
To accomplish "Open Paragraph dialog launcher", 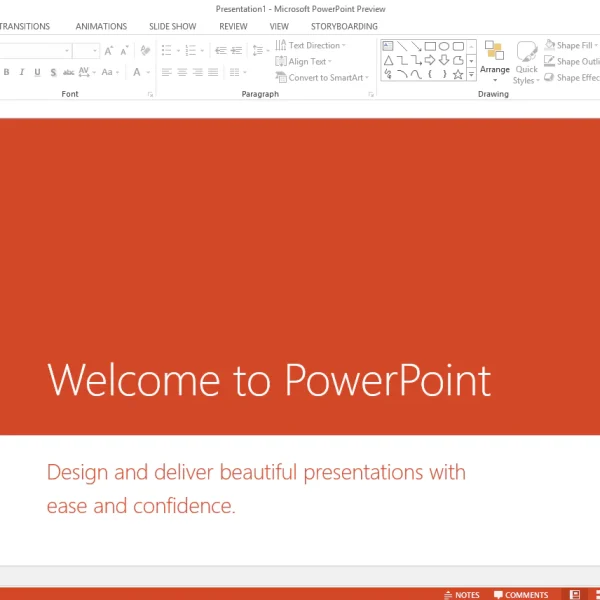I will tap(371, 94).
